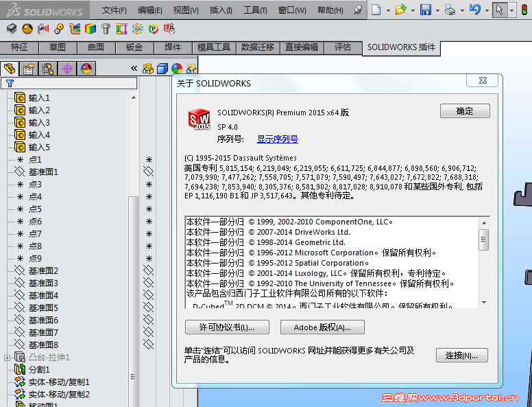The width and height of the screenshot is (532, 407).
Task: Launch the Flow Simulation swirl icon
Action: click(137, 29)
